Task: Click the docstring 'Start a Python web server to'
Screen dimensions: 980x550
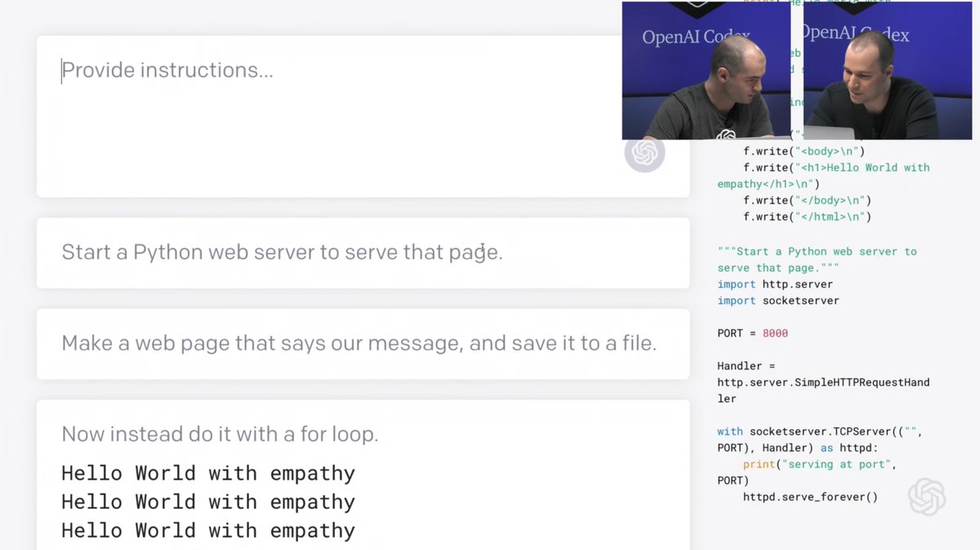Action: (817, 252)
